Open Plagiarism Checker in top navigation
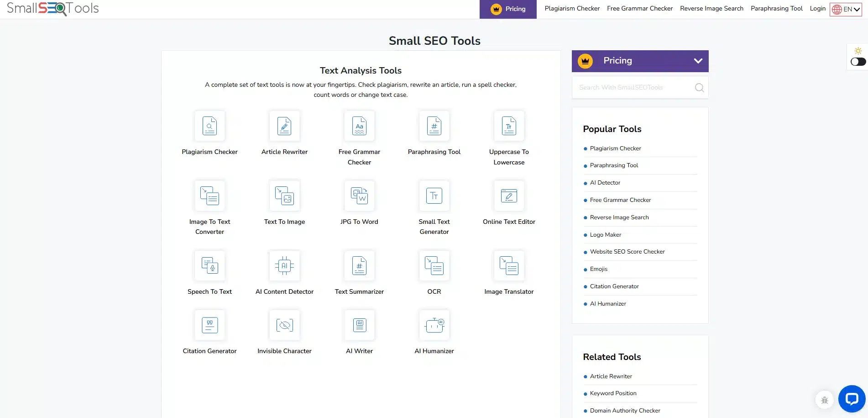This screenshot has width=868, height=418. [572, 9]
